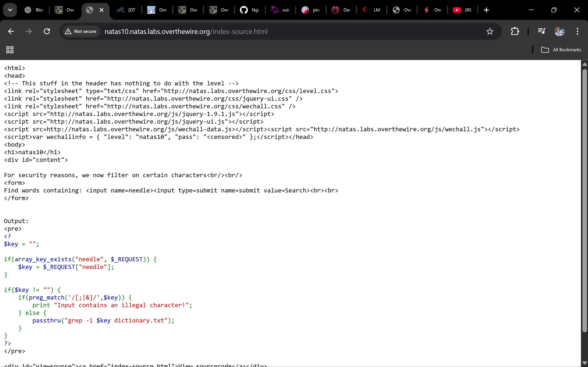Open the Extensions puzzle icon
Viewport: 588px width, 367px height.
(x=515, y=31)
